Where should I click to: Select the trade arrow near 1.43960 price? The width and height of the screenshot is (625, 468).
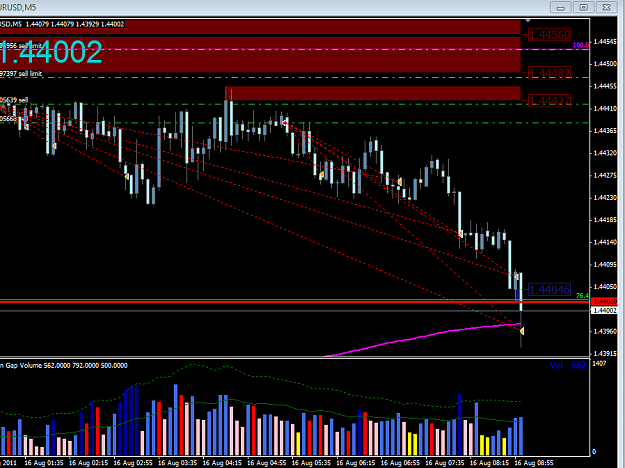[x=522, y=331]
